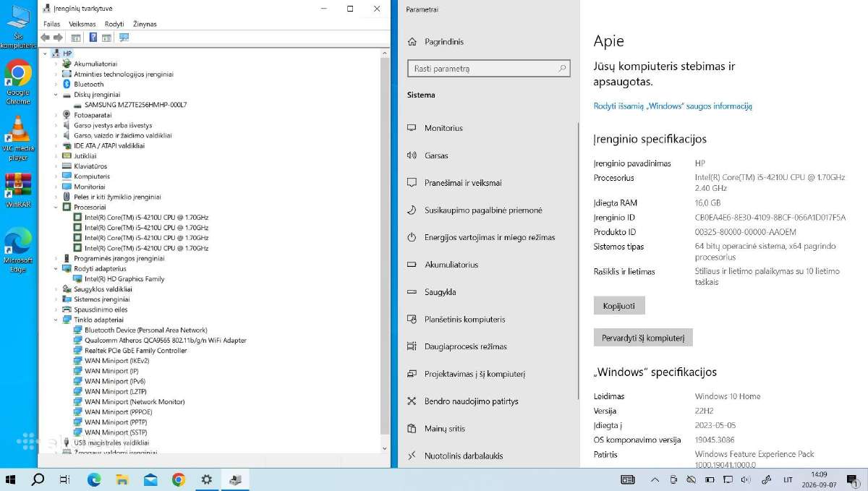
Task: Open the Šis kompiuteris desktop icon
Action: pos(18,27)
